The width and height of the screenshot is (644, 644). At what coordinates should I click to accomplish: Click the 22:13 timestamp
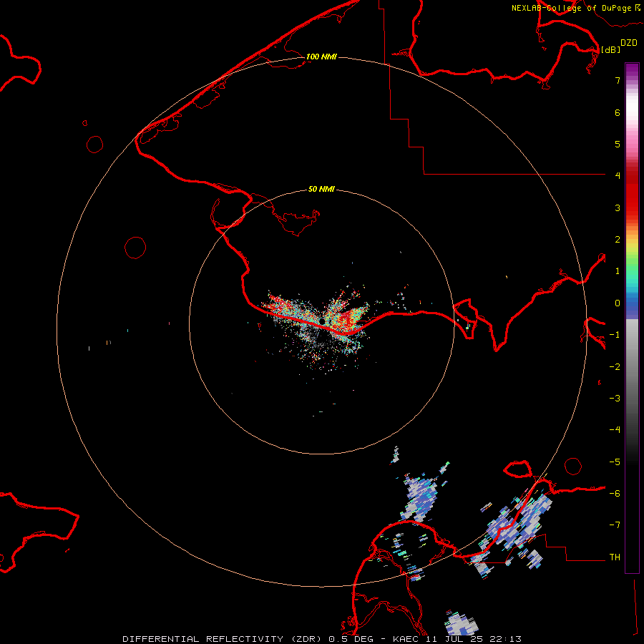coord(506,639)
